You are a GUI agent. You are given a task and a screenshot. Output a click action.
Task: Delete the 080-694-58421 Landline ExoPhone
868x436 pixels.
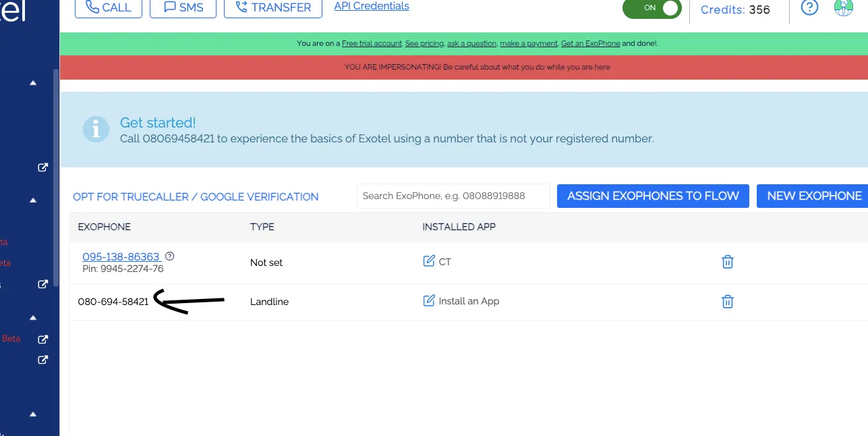[727, 302]
